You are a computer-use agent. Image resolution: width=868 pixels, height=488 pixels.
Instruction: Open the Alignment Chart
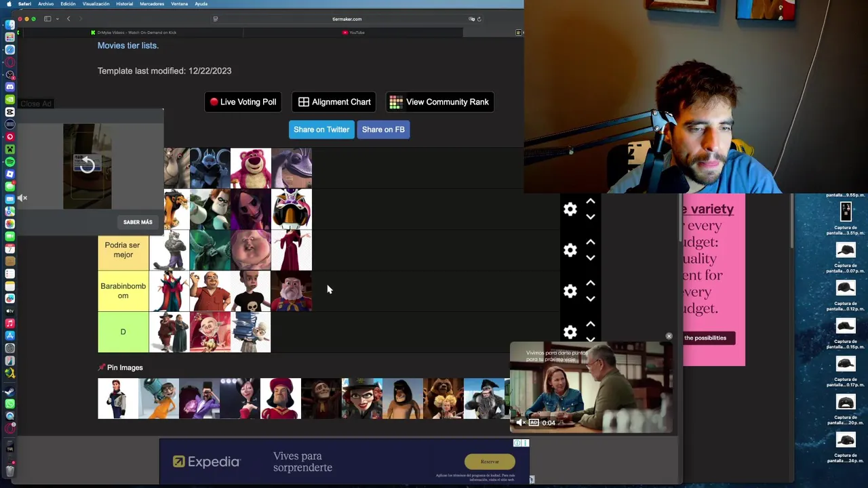334,102
